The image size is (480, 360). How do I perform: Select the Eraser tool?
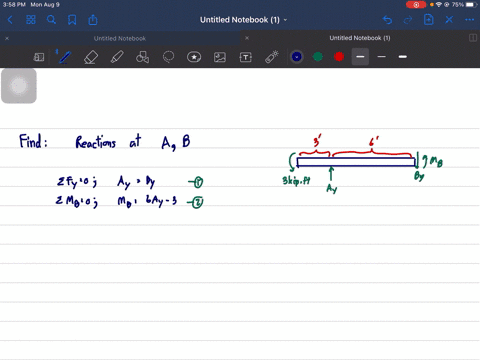coord(91,57)
